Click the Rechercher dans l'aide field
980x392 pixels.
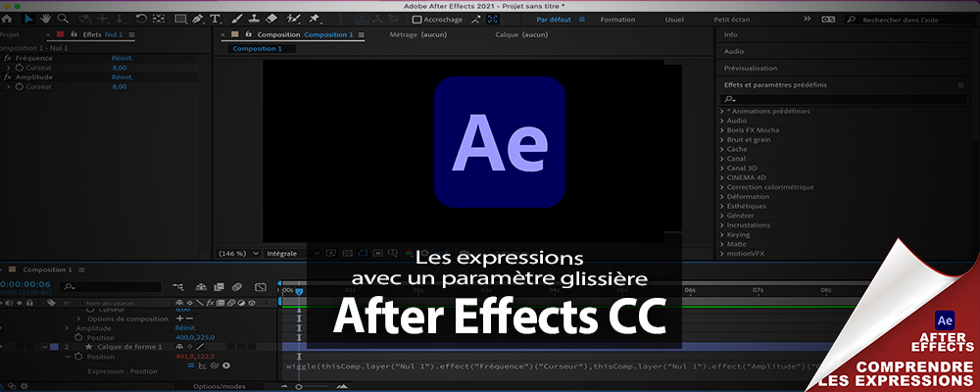click(x=908, y=20)
